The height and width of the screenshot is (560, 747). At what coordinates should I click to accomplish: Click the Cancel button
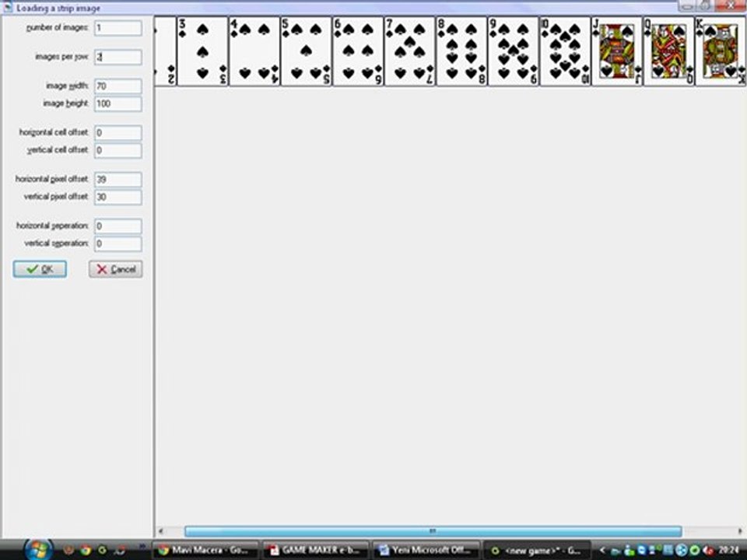tap(116, 269)
